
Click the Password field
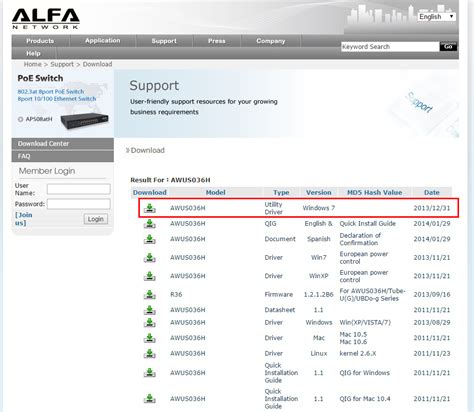(x=79, y=204)
